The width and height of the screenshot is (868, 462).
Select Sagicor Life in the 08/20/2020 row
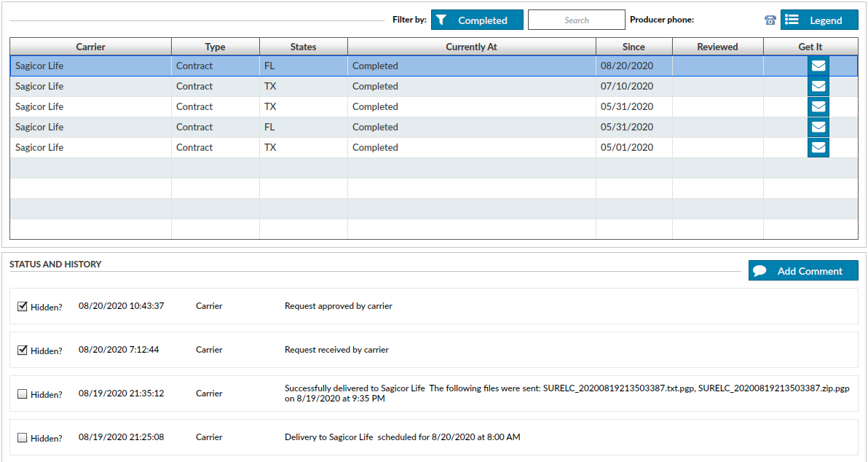click(39, 66)
